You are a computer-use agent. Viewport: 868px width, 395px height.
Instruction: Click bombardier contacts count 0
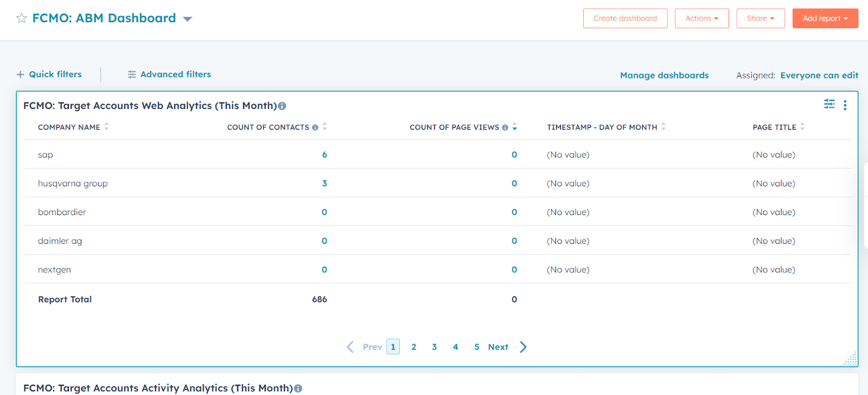click(324, 212)
